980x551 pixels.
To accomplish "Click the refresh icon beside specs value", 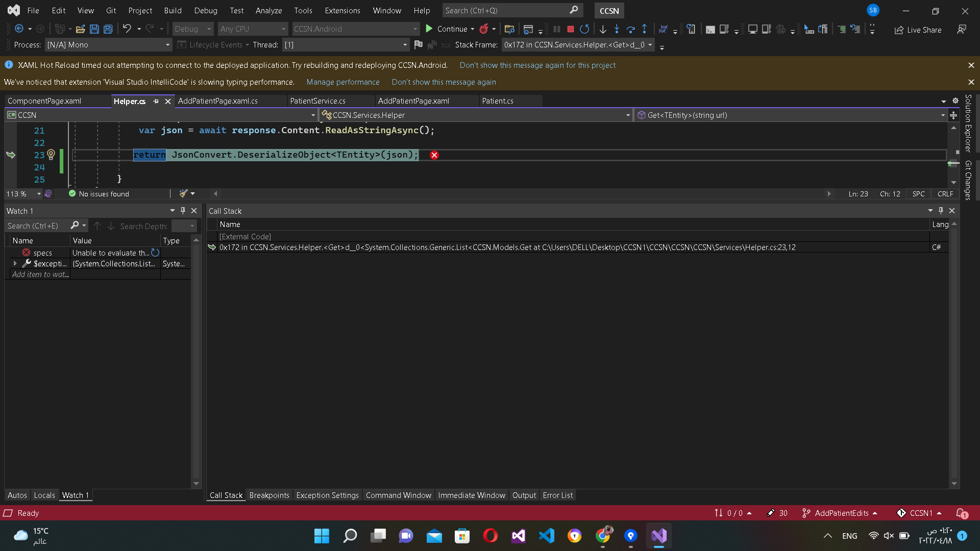I will (155, 253).
